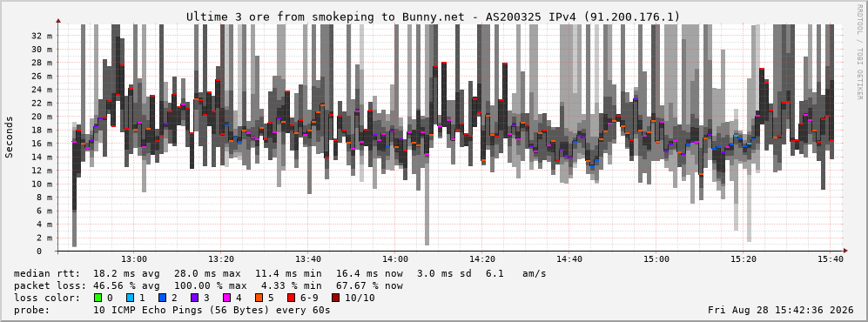This screenshot has width=868, height=322.
Task: Click the green loss color 0 swatch
Action: pyautogui.click(x=98, y=298)
